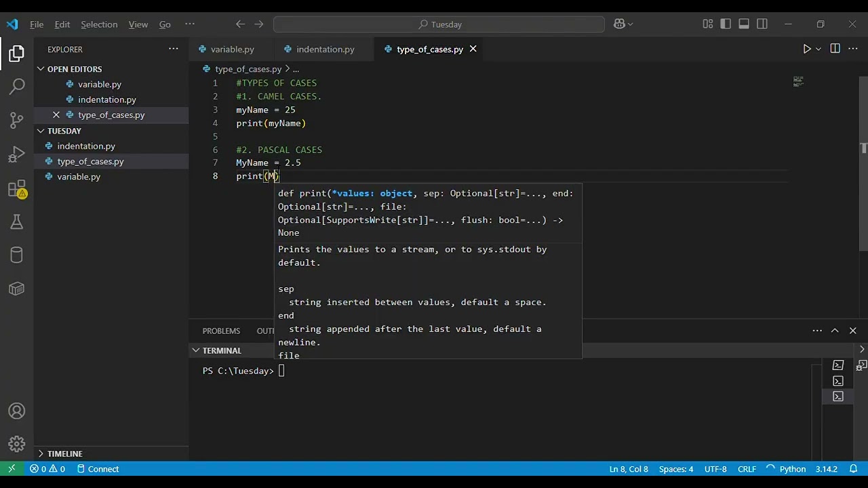Open Explorer Views and More Actions ellipsis
Screen dimensions: 868x488
click(174, 49)
